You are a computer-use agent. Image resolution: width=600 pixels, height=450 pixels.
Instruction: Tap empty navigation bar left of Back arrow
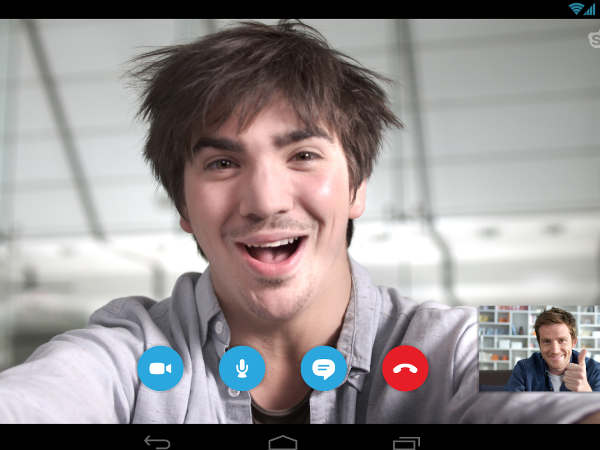coord(60,441)
